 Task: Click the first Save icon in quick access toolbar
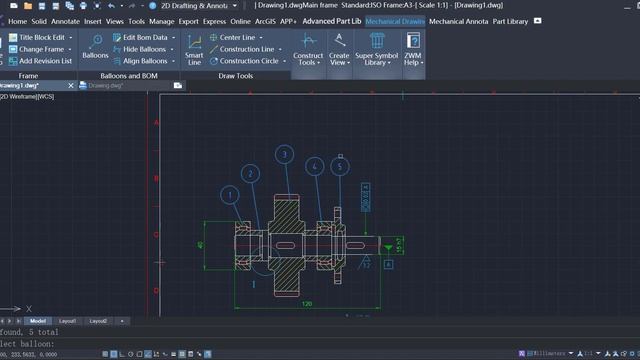tap(42, 6)
